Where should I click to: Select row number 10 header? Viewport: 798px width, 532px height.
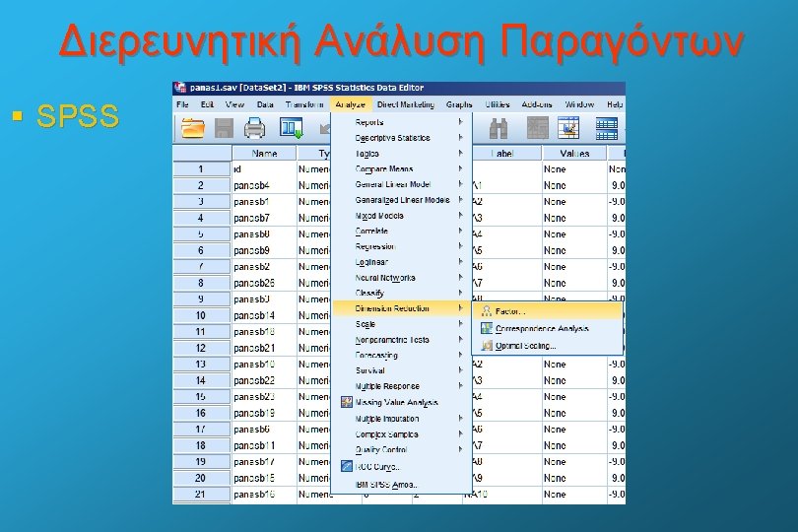tap(202, 315)
